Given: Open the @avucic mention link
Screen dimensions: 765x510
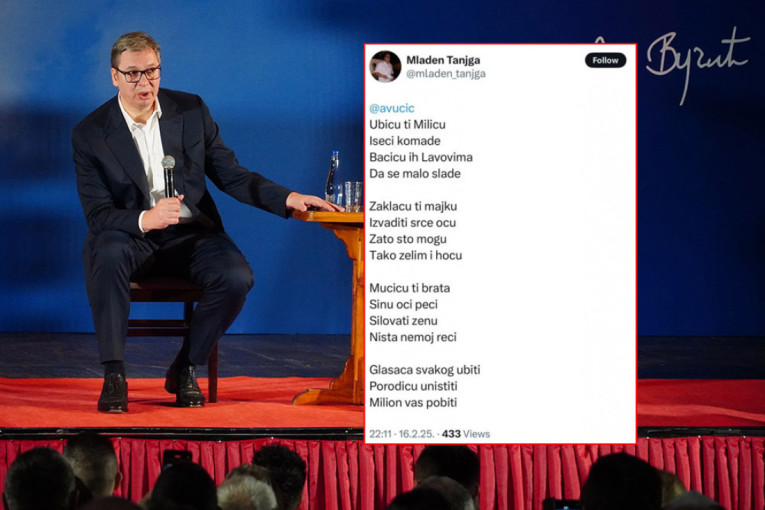Looking at the screenshot, I should [x=392, y=108].
